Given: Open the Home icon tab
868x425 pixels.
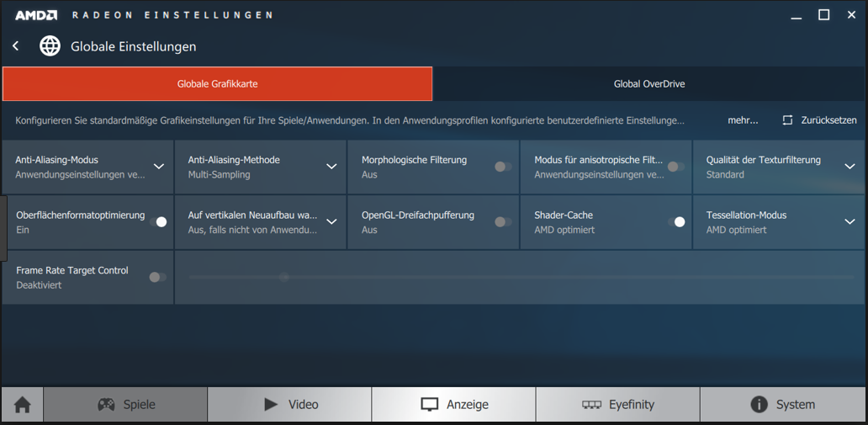Looking at the screenshot, I should click(23, 405).
